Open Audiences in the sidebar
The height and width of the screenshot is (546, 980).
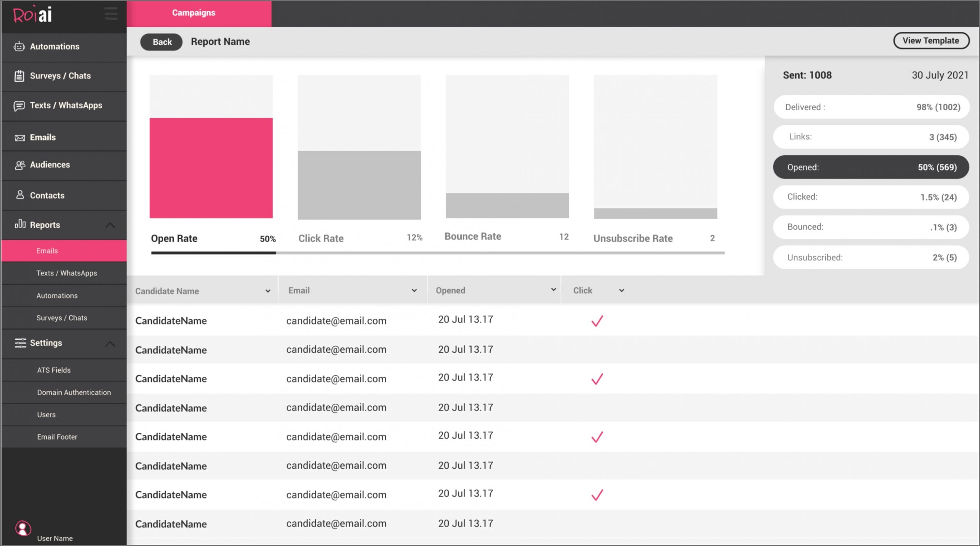pos(64,165)
